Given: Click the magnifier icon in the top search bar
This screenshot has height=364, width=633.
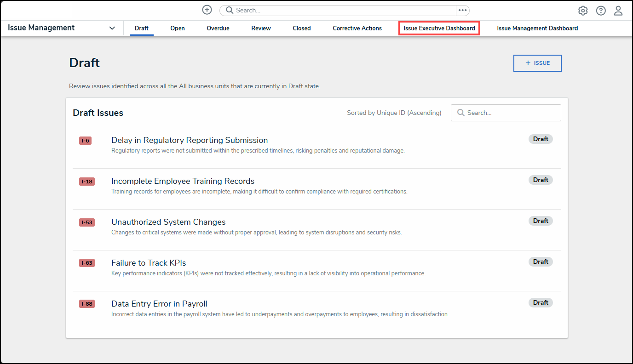Looking at the screenshot, I should [x=230, y=10].
